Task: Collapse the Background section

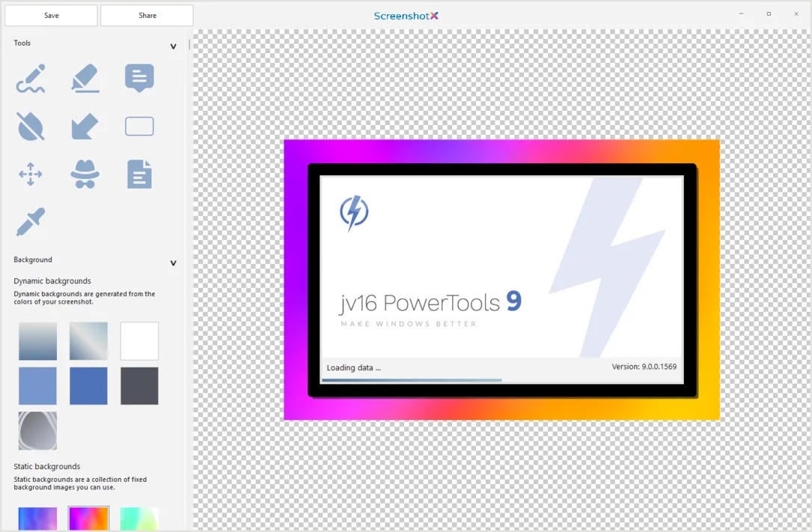Action: pos(174,263)
